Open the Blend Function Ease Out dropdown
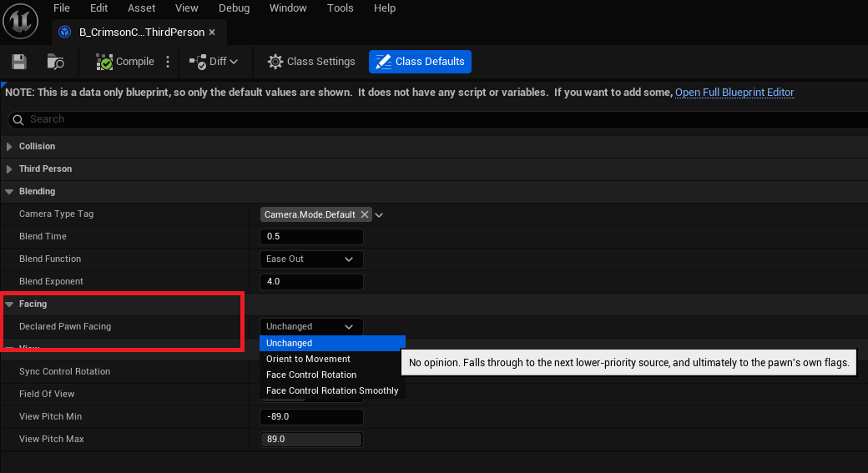The width and height of the screenshot is (868, 473). (x=311, y=259)
